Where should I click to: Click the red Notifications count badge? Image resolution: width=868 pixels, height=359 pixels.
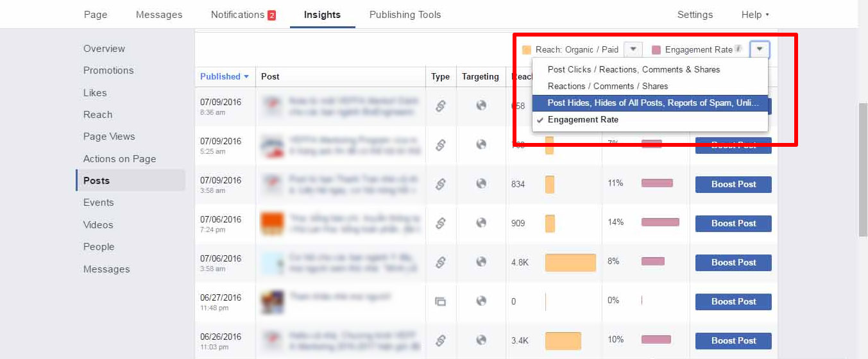tap(271, 15)
